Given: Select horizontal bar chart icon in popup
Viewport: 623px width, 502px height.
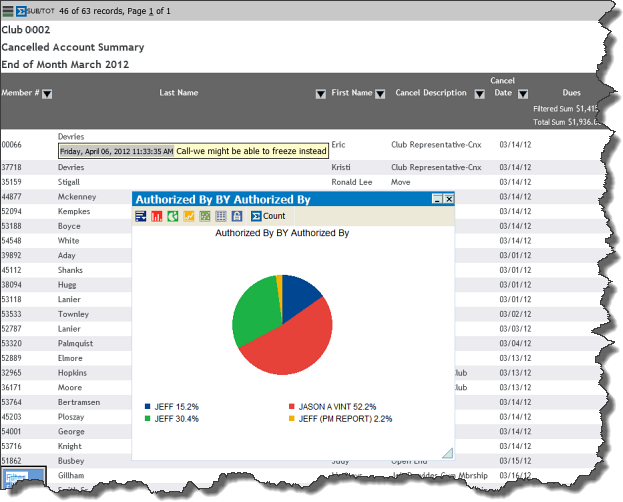Looking at the screenshot, I should (x=141, y=216).
